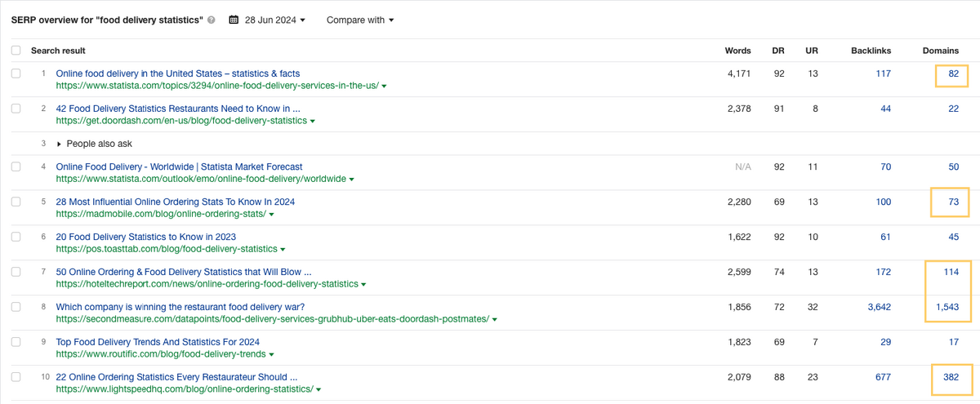Click the calendar icon next to 28 Jun 2024
This screenshot has width=980, height=404.
tap(234, 20)
